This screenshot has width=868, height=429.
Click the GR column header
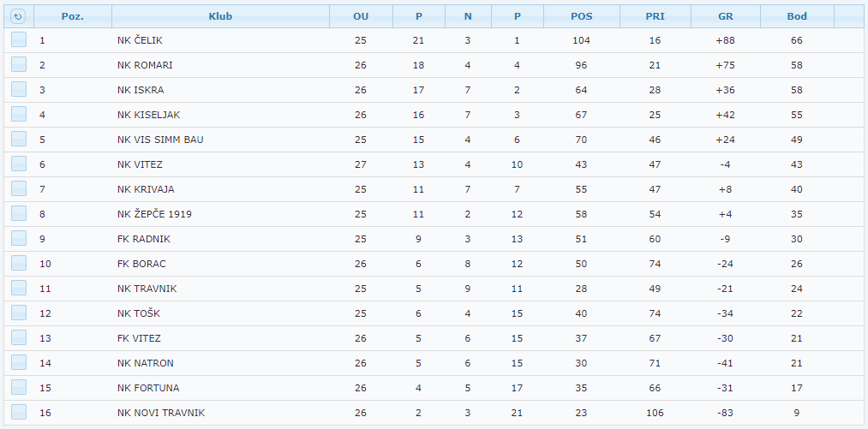(726, 16)
